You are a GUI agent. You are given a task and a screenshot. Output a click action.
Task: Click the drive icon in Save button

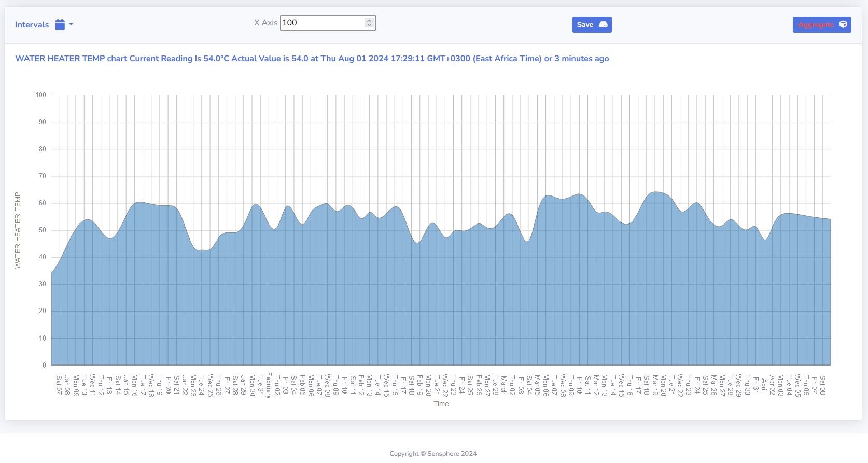click(x=603, y=24)
